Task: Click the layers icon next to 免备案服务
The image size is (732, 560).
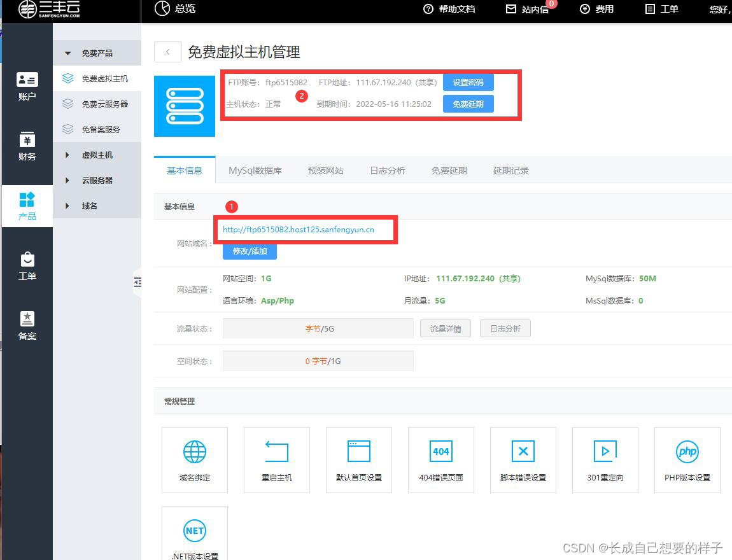Action: pos(67,129)
